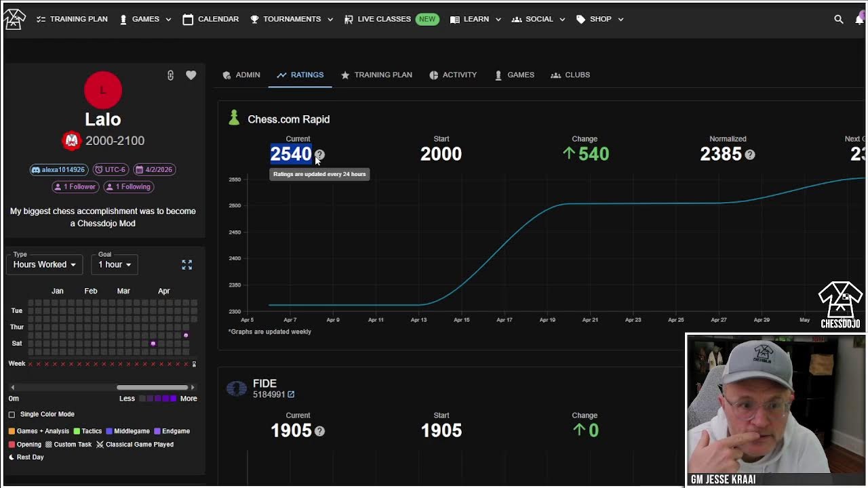The height and width of the screenshot is (488, 868).
Task: Click the Discord alexa1014926 chip
Action: (x=58, y=169)
